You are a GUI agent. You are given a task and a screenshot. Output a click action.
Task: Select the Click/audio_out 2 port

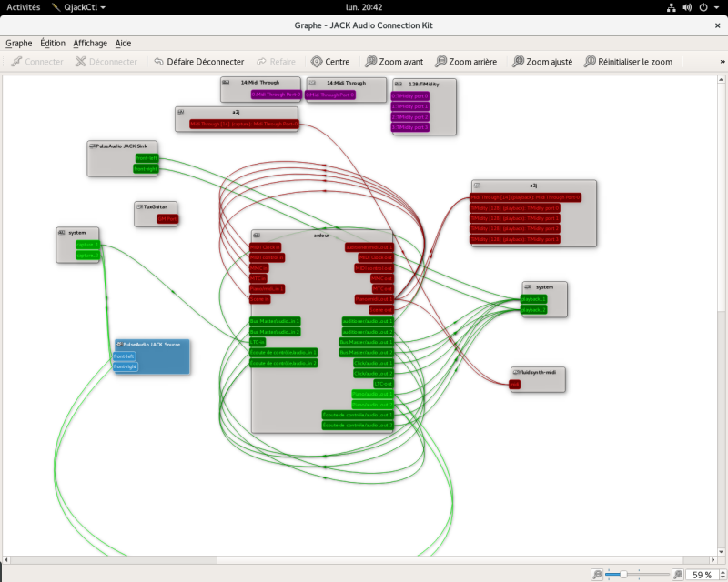point(374,374)
